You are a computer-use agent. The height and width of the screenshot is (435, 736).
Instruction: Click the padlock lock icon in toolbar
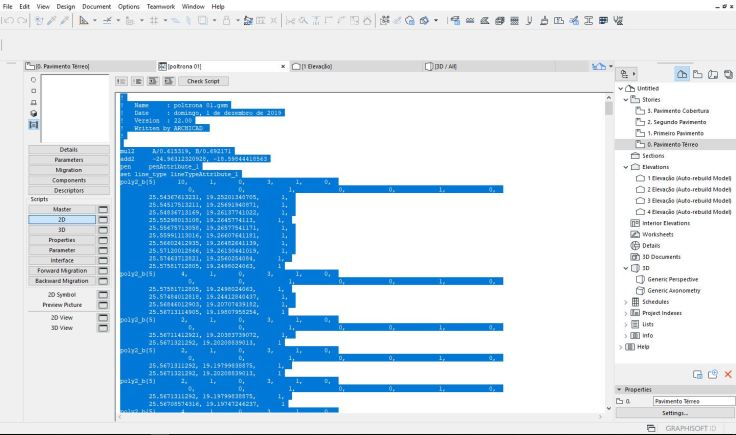tap(226, 21)
